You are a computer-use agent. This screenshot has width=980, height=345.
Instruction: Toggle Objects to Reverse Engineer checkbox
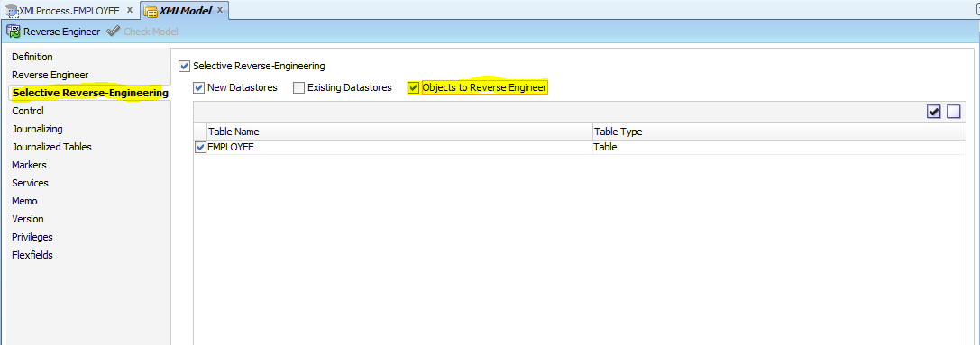pos(413,88)
